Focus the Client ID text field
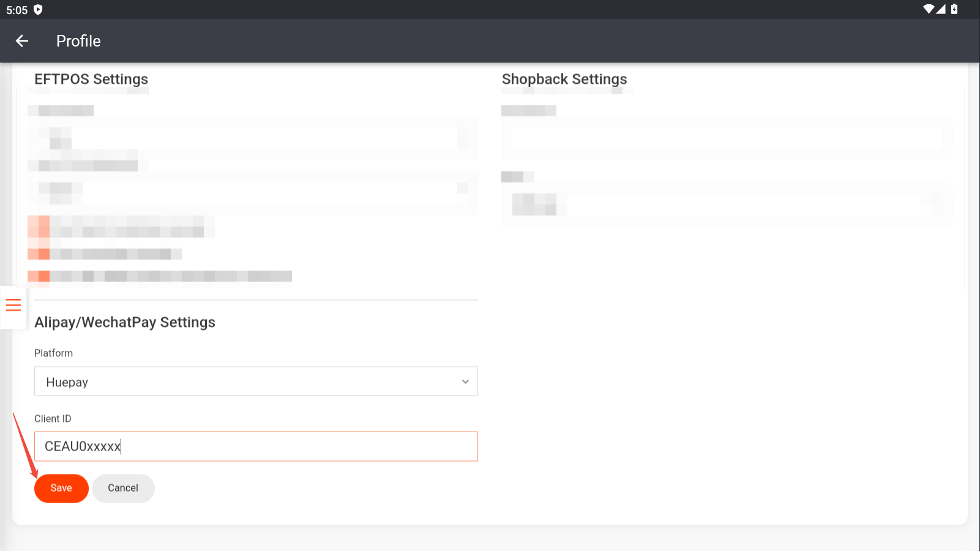This screenshot has height=551, width=980. coord(256,446)
